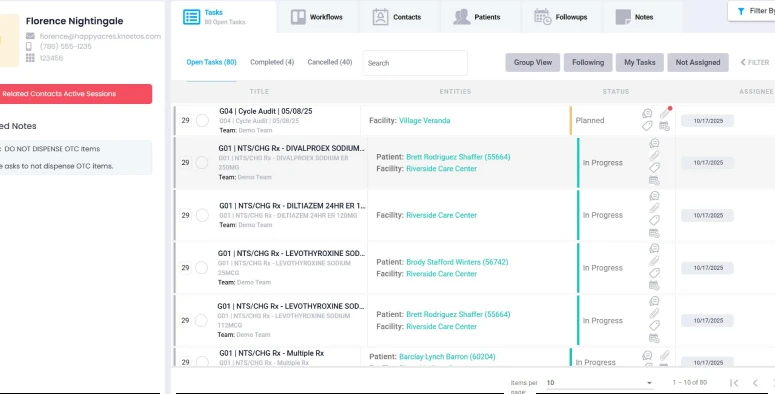Image resolution: width=775 pixels, height=394 pixels.
Task: Click the tag icon on DIVALPROEX SODIUM row
Action: pyautogui.click(x=654, y=168)
